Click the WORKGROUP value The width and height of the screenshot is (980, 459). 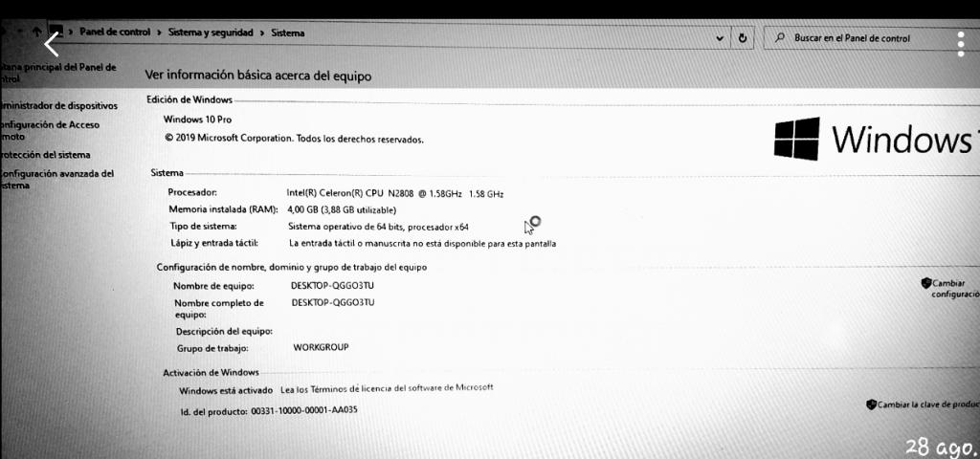coord(321,347)
